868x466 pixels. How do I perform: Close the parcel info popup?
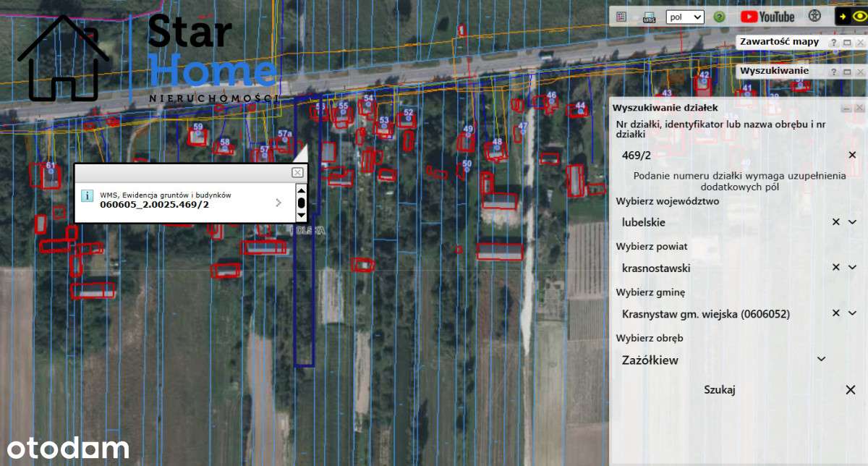click(297, 172)
